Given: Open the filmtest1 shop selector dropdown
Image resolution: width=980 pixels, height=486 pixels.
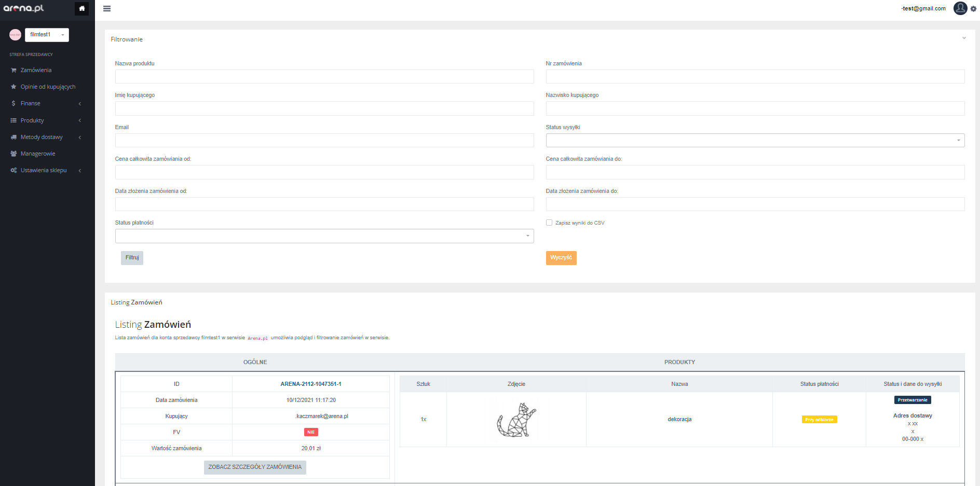Looking at the screenshot, I should (47, 35).
